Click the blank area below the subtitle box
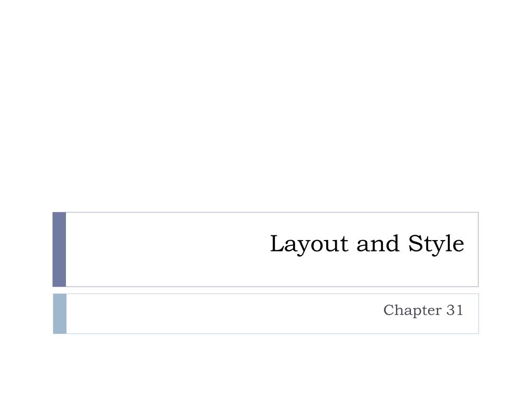This screenshot has height=399, width=532. point(266,366)
